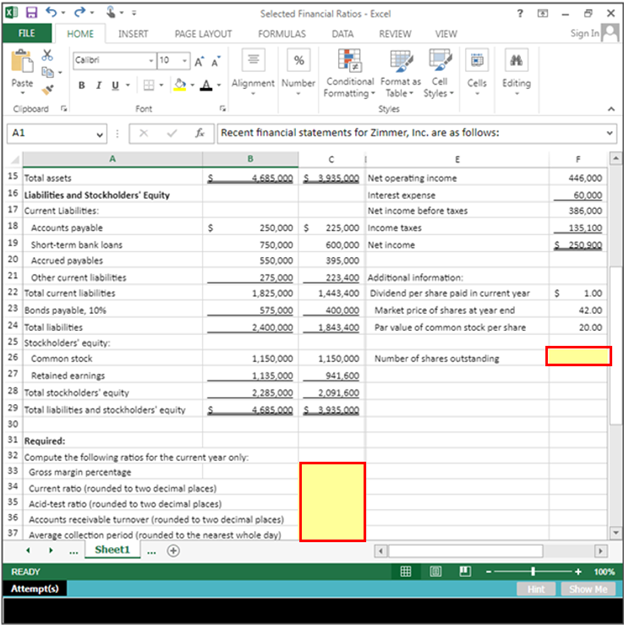Open the Alignment group button

(253, 72)
